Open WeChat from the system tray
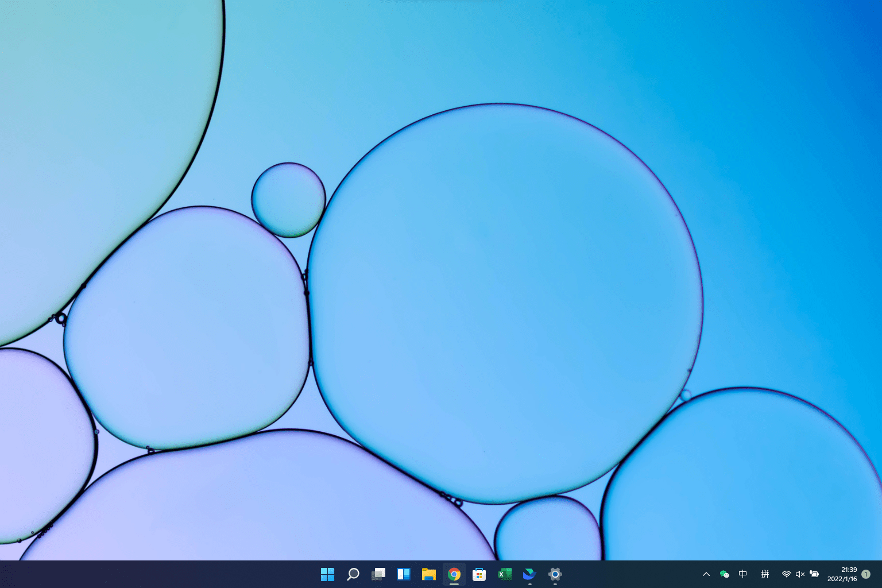Viewport: 882px width, 588px height. (x=725, y=574)
